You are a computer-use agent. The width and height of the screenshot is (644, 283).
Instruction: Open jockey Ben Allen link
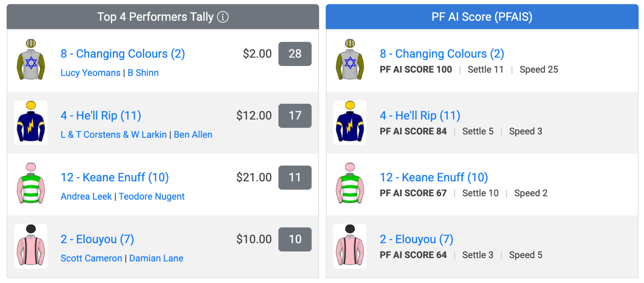(x=193, y=135)
